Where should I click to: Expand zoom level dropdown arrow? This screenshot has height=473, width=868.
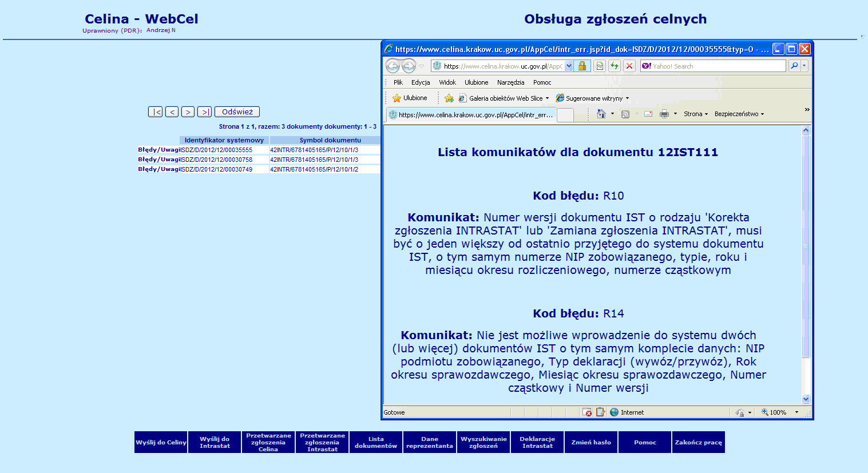pos(796,412)
